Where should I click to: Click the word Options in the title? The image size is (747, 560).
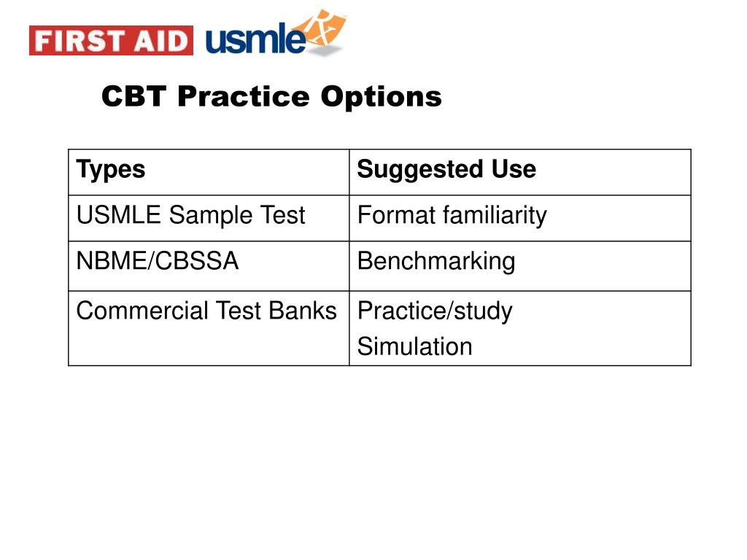coord(381,98)
